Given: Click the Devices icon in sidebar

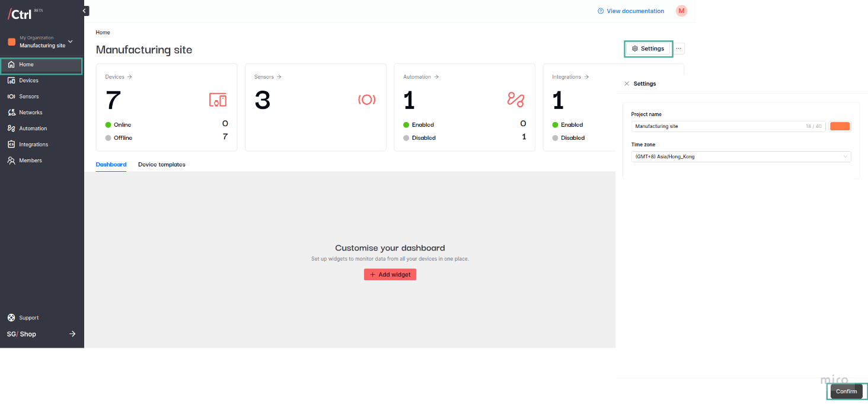Looking at the screenshot, I should (x=11, y=81).
